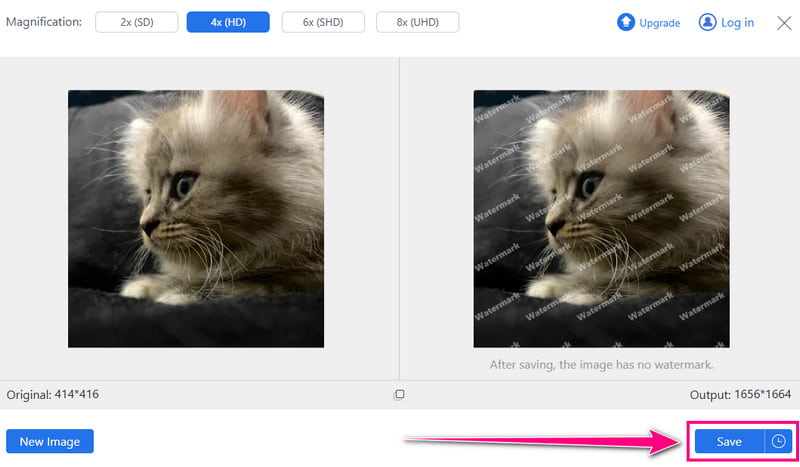The height and width of the screenshot is (467, 800).
Task: Click the Original: 414*416 size label
Action: click(53, 395)
